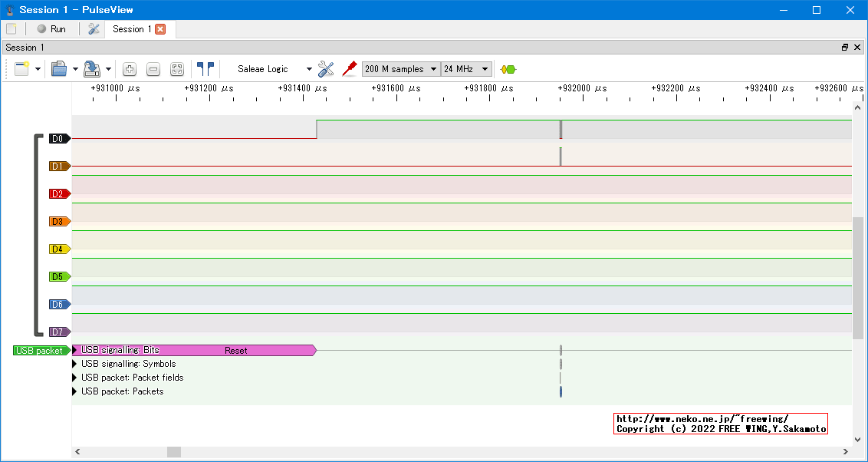This screenshot has height=462, width=868.
Task: Open the 24 MHz sample rate dropdown
Action: pyautogui.click(x=466, y=69)
